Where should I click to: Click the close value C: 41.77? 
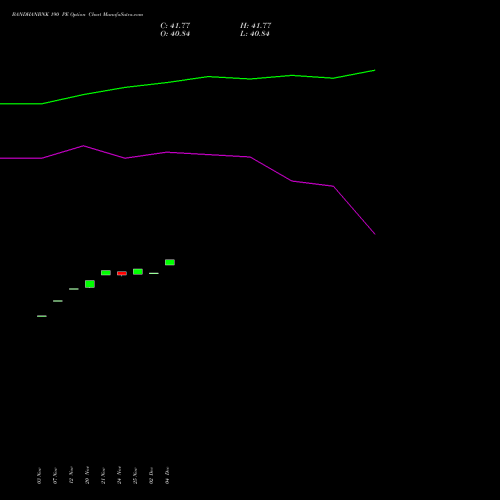coord(175,26)
